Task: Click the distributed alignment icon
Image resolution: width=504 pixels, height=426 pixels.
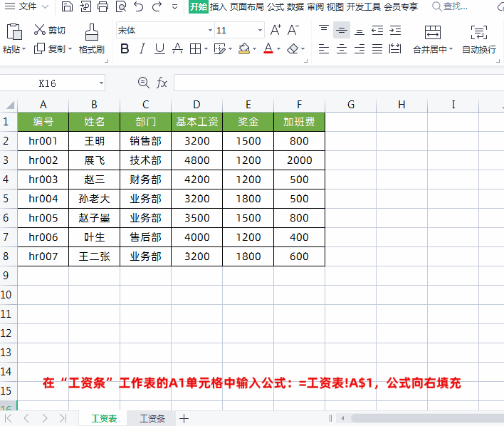Action: pos(395,49)
